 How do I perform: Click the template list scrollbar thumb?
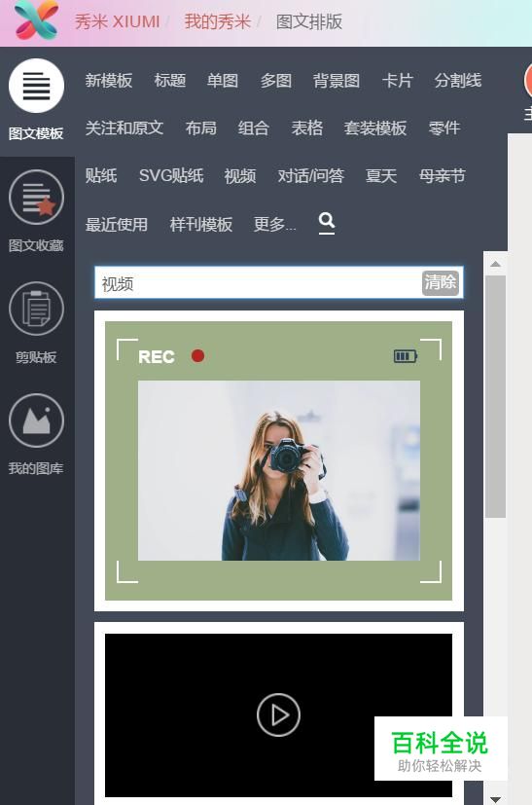coord(495,396)
